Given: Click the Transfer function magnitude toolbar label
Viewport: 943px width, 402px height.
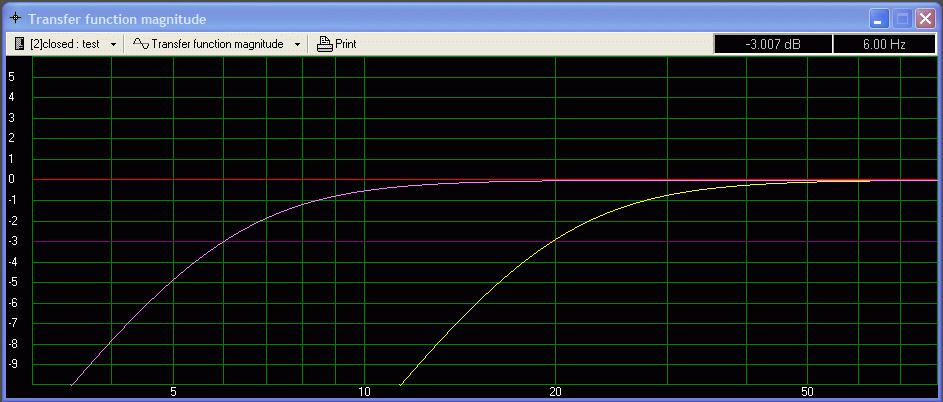Looking at the screenshot, I should pyautogui.click(x=217, y=44).
